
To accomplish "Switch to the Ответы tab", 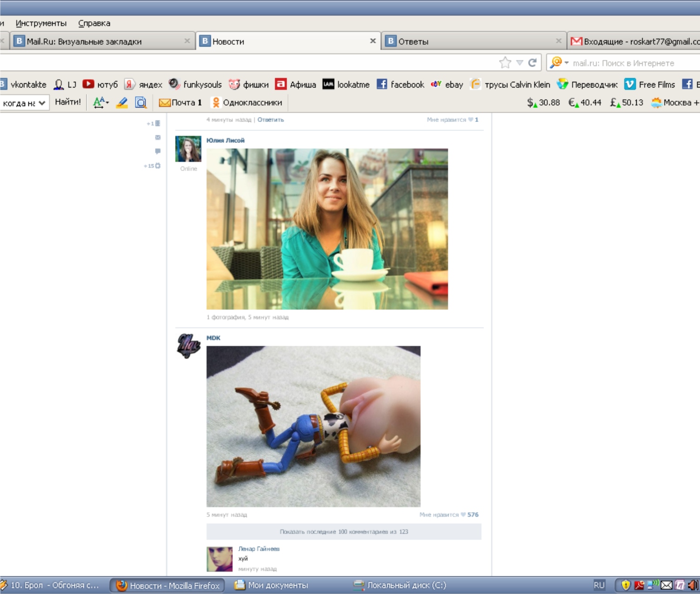I will point(474,41).
